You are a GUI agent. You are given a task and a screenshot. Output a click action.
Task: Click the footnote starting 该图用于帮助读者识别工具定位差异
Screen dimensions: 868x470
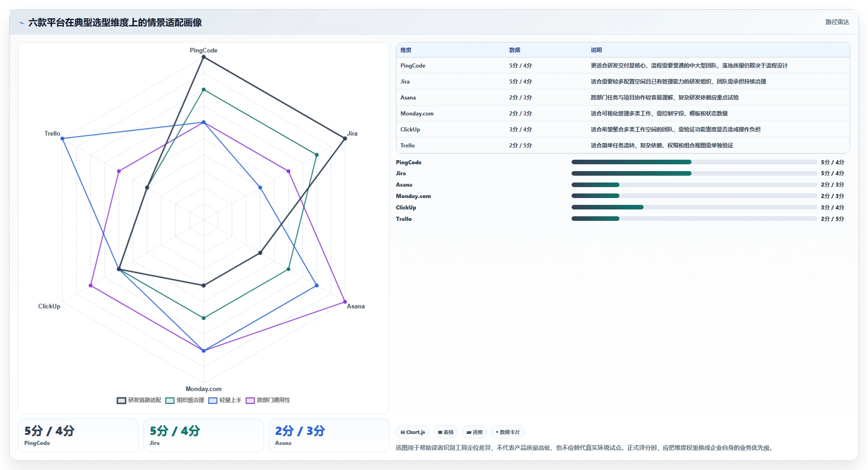585,448
